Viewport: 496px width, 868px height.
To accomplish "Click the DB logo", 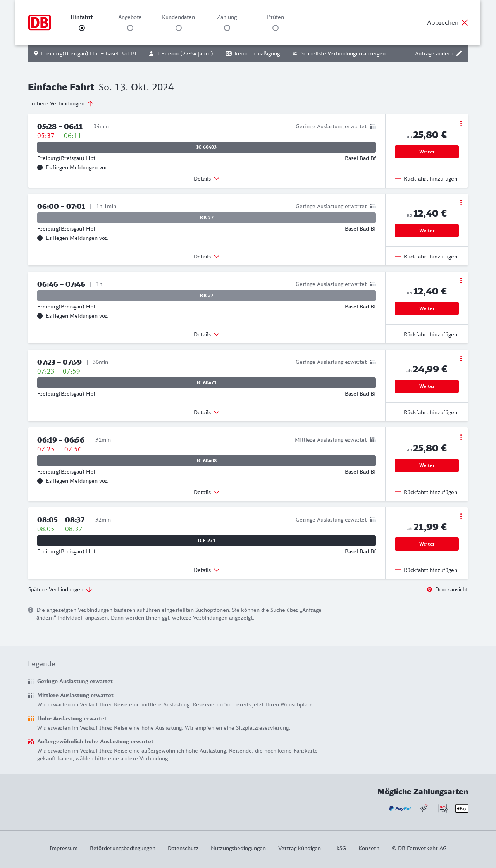I will tap(40, 22).
